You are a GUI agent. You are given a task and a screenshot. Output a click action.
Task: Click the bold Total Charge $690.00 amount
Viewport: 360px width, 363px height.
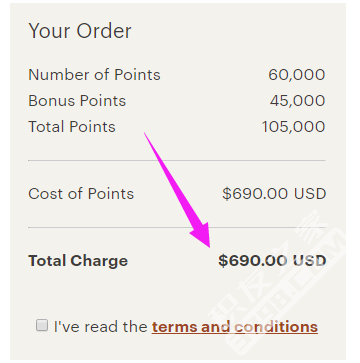pyautogui.click(x=253, y=261)
